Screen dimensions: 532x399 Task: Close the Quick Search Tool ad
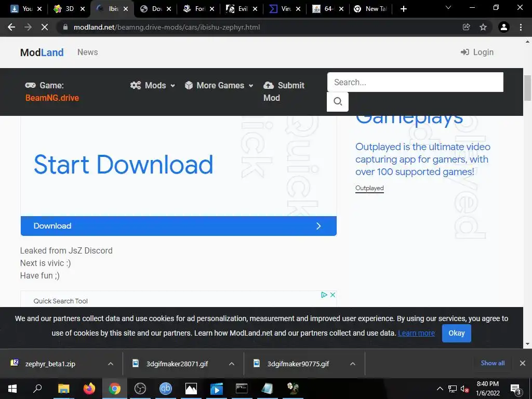point(333,295)
